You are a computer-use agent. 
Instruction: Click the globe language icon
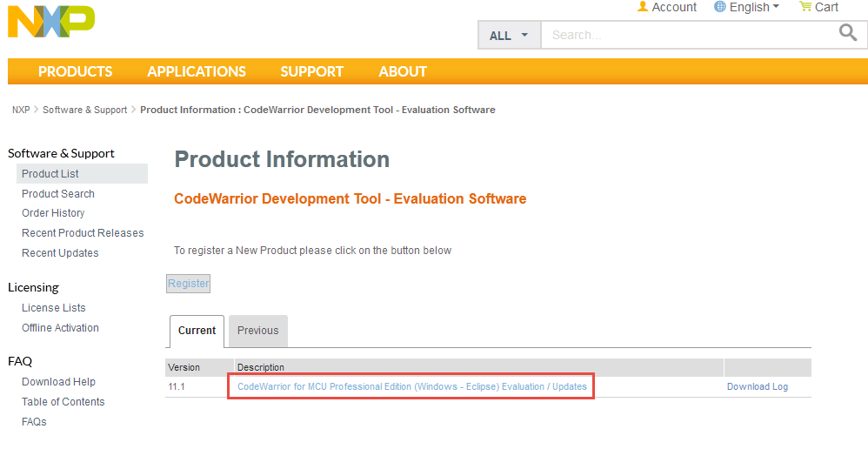719,7
